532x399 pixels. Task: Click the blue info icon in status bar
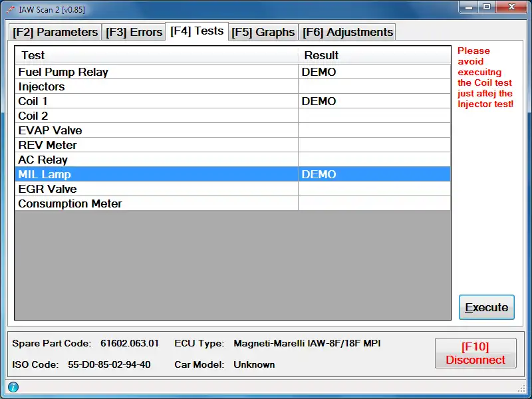tap(13, 387)
